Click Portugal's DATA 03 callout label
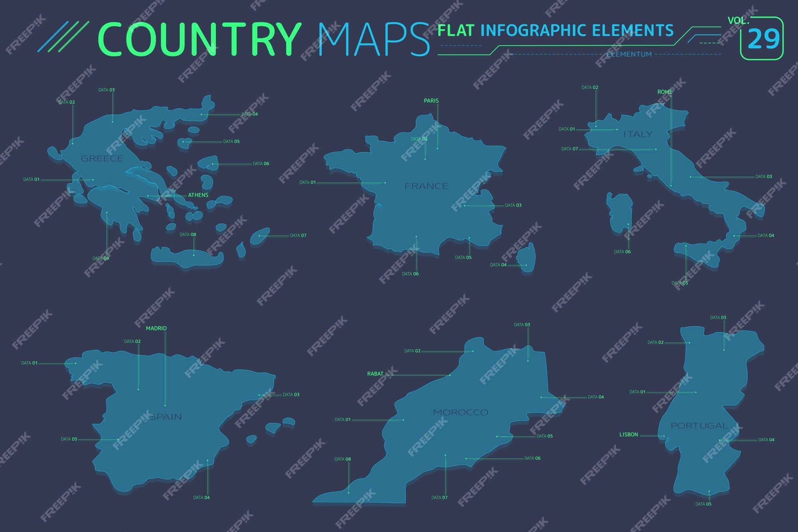798x532 pixels. pos(718,318)
